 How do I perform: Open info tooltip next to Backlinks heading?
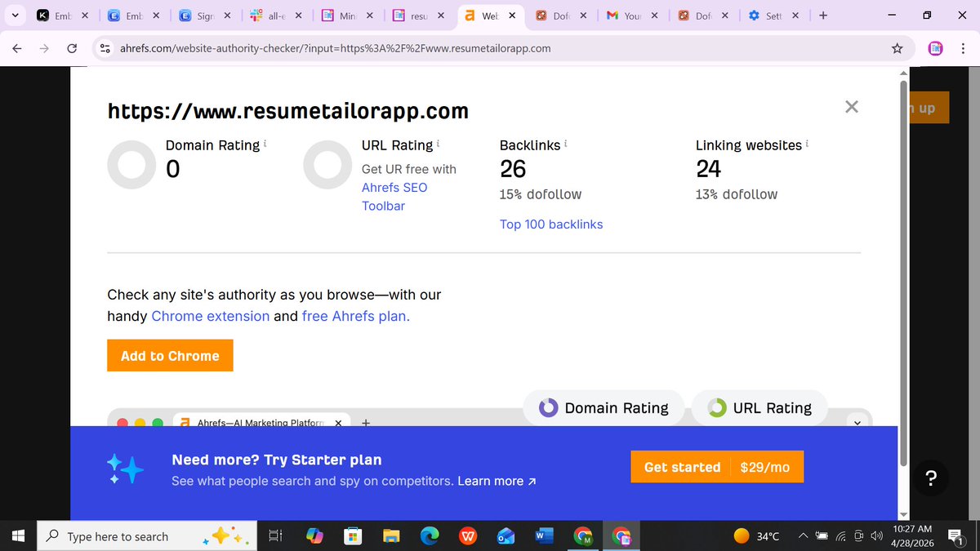tap(566, 143)
